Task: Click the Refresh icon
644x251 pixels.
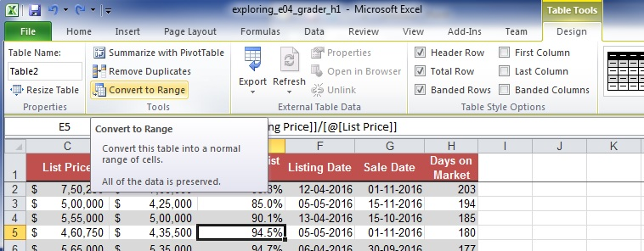Action: click(x=290, y=60)
